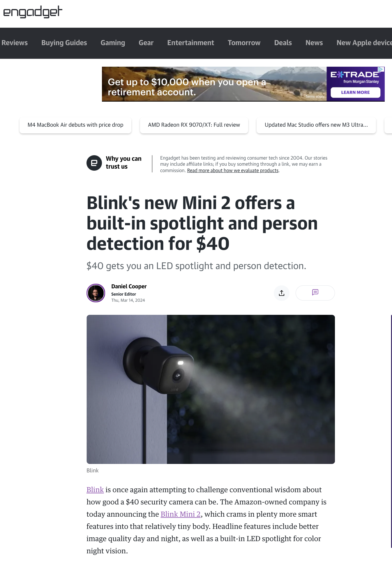This screenshot has width=392, height=565.
Task: Select Gaming in the navigation bar
Action: click(113, 43)
